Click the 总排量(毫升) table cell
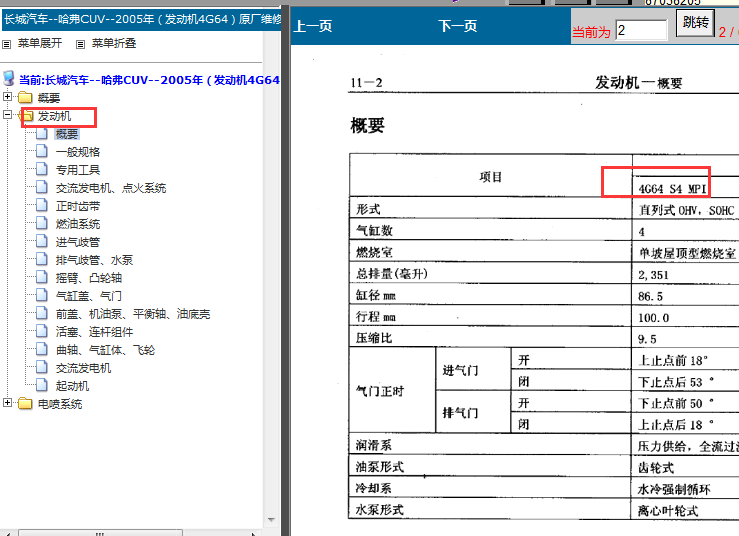This screenshot has height=536, width=739. point(490,273)
